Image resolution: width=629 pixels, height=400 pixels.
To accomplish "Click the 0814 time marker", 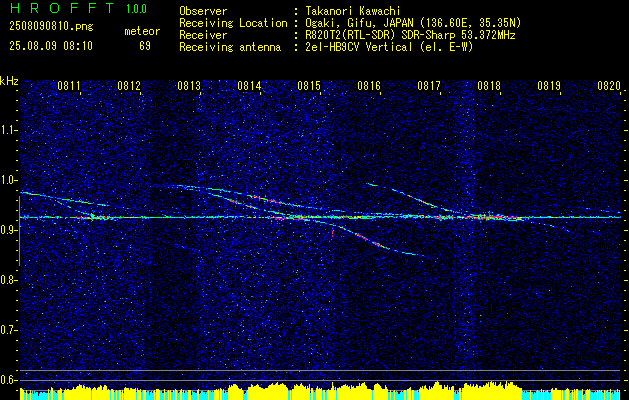I will tap(249, 85).
